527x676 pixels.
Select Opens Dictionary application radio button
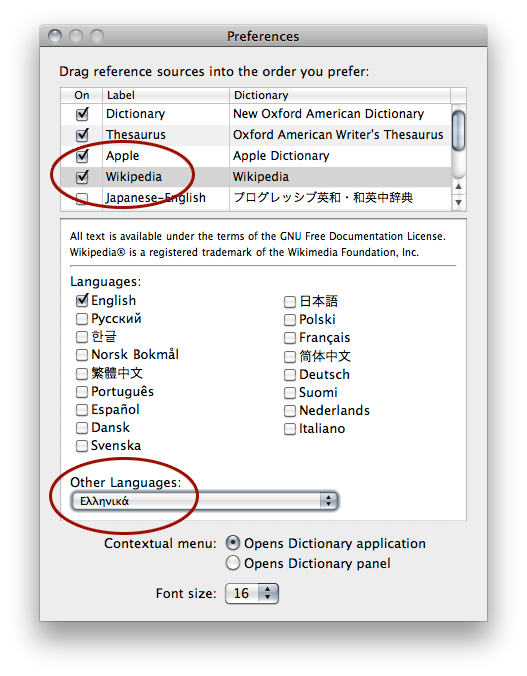[233, 543]
